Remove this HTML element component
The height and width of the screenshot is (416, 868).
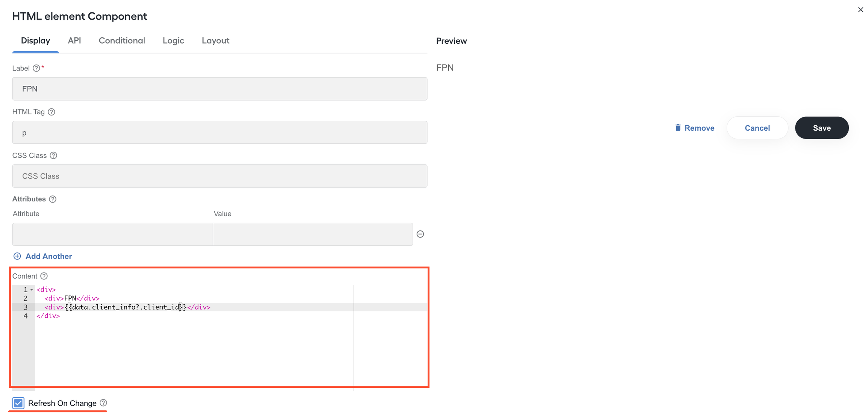pyautogui.click(x=695, y=128)
